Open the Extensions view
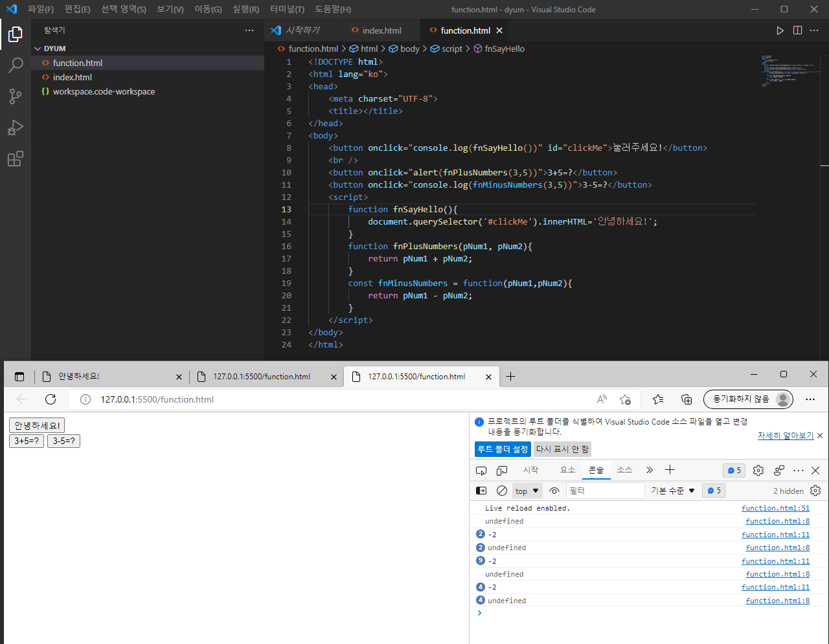This screenshot has height=644, width=829. click(x=16, y=159)
